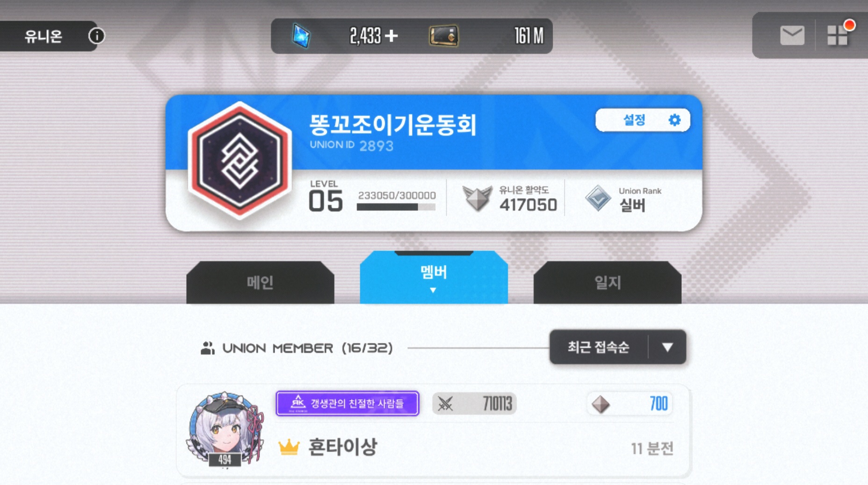Viewport: 868px width, 485px height.
Task: Open union 설정 settings button
Action: [643, 120]
